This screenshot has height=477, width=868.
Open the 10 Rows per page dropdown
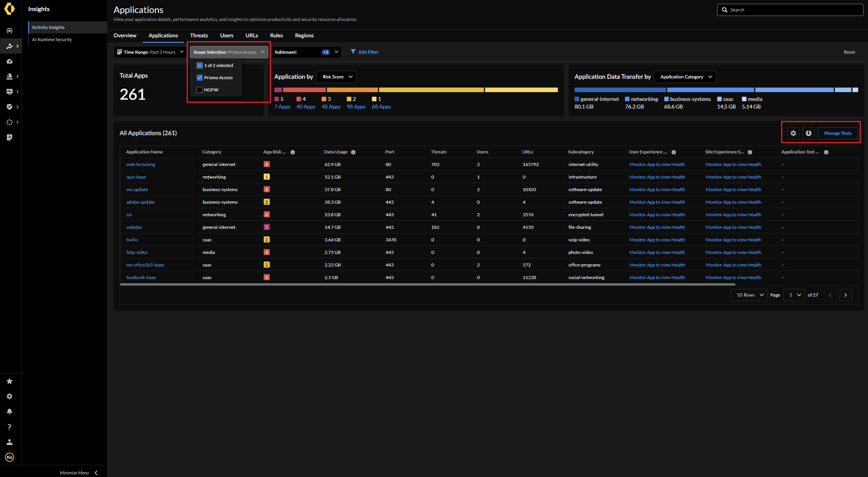pyautogui.click(x=749, y=295)
